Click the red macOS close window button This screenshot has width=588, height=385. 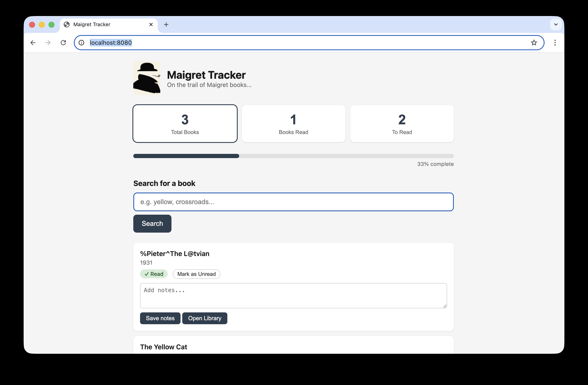tap(32, 25)
